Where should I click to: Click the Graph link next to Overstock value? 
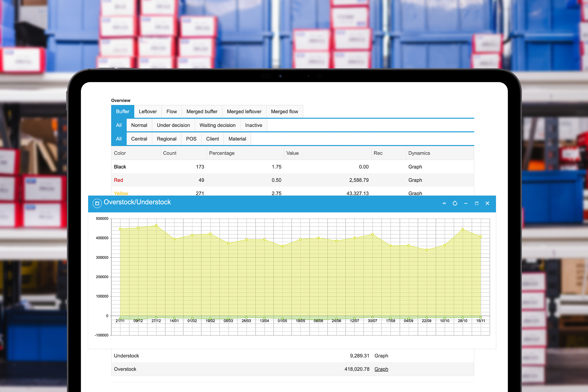(381, 369)
